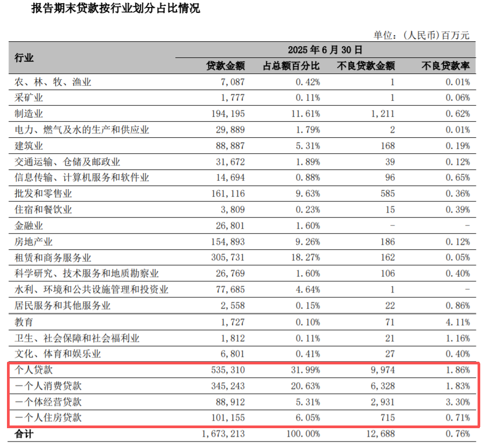The height and width of the screenshot is (448, 484).
Task: Click the unit label 单位：(人民币)百万元
Action: pos(421,35)
